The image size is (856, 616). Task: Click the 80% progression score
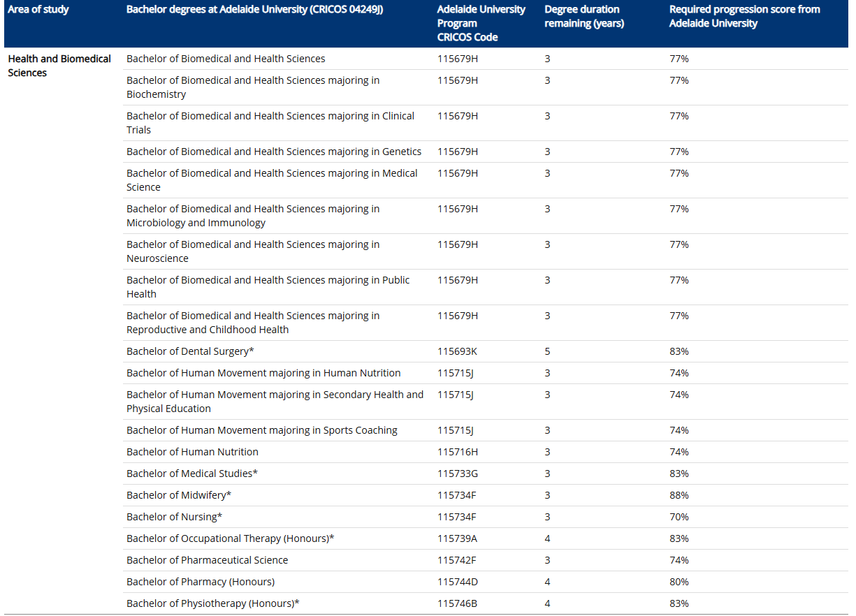click(x=679, y=582)
